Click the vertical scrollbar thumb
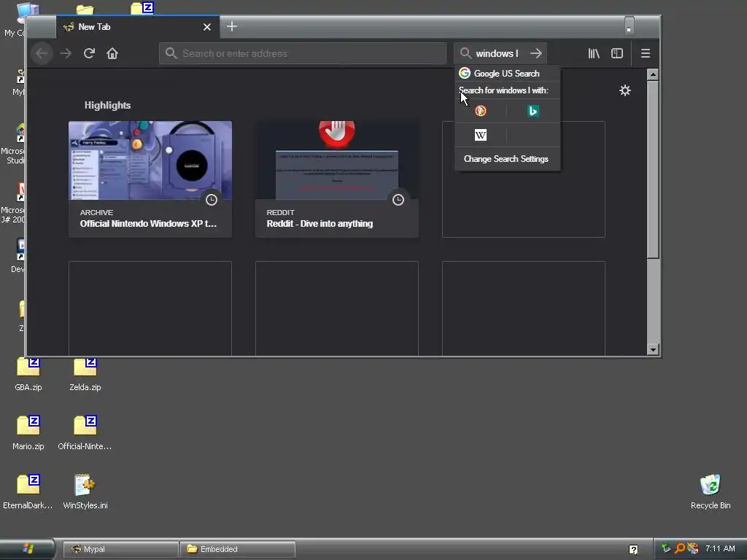Screen dimensions: 747x560 (653, 169)
